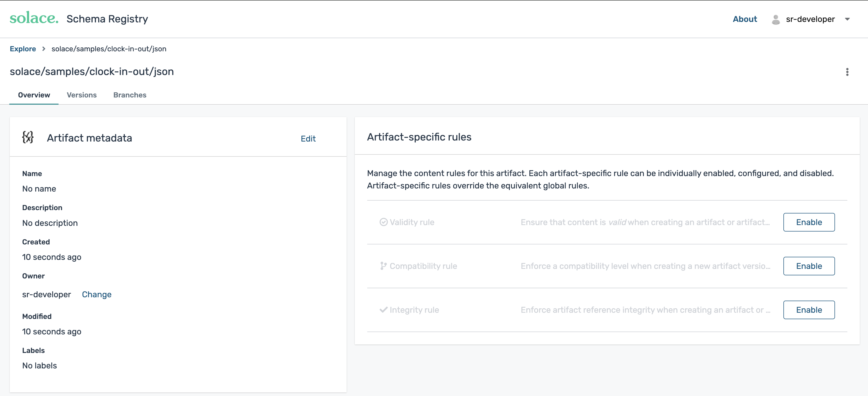The height and width of the screenshot is (396, 868).
Task: Click the JSON artifact type icon
Action: (x=28, y=137)
